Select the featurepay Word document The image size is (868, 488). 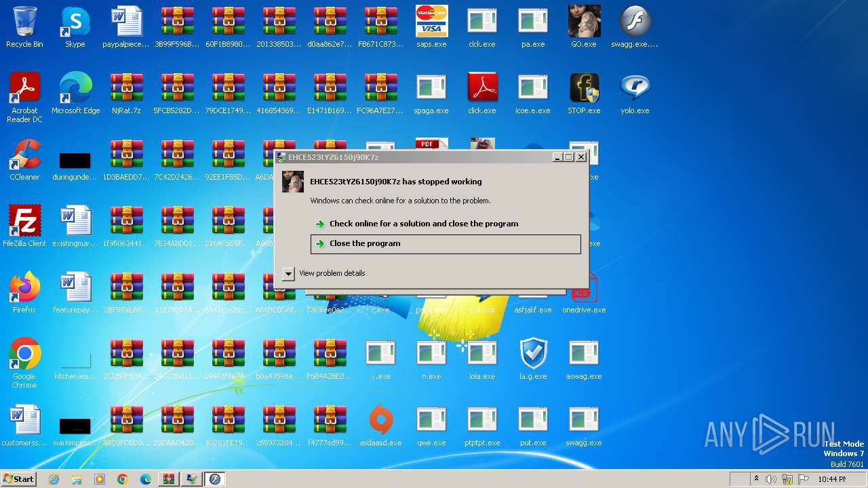tap(75, 293)
